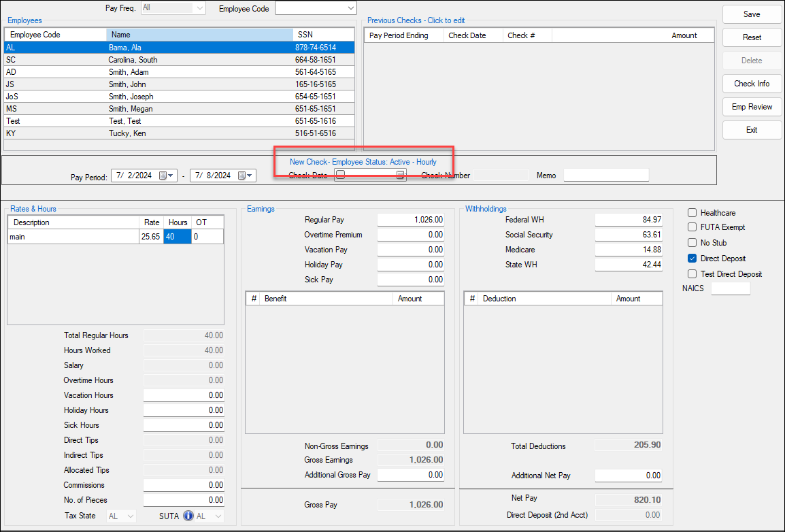
Task: Enable Test Direct Deposit
Action: pos(692,274)
